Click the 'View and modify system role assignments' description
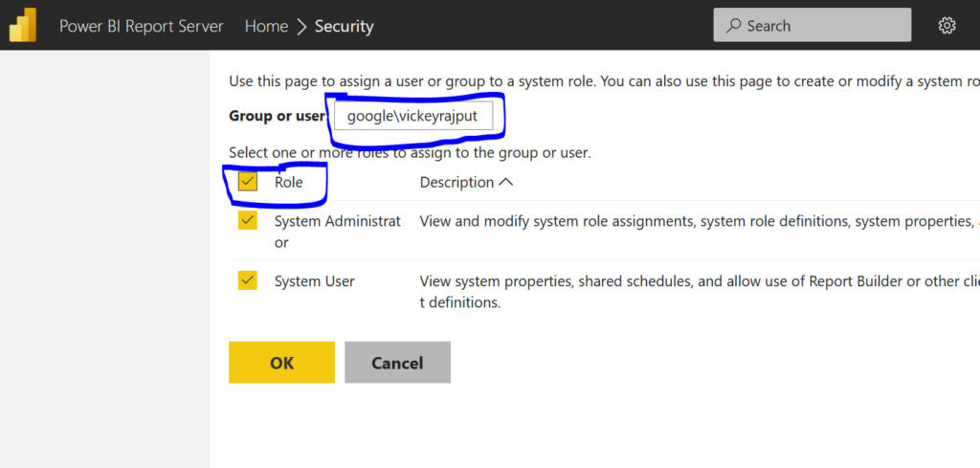 (700, 221)
